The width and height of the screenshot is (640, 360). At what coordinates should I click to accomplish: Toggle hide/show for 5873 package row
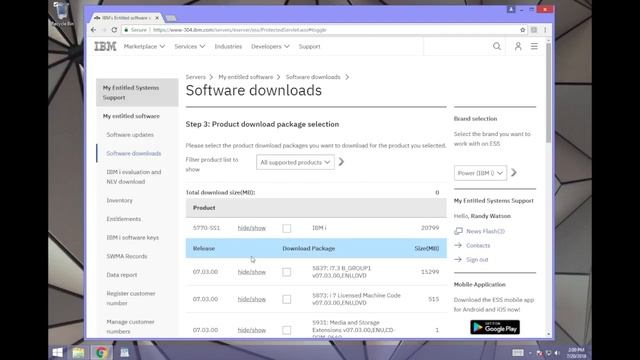pyautogui.click(x=251, y=299)
